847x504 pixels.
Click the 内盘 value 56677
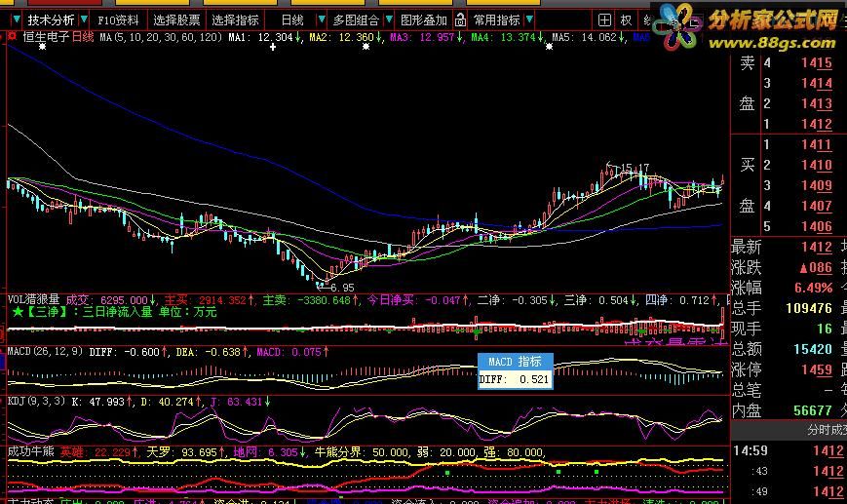(x=813, y=410)
